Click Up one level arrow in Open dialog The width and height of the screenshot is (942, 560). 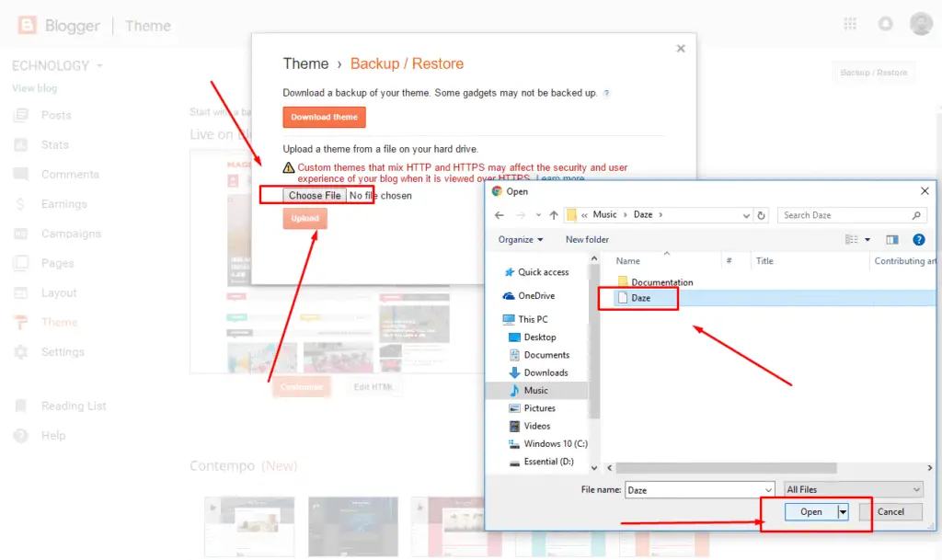pyautogui.click(x=554, y=215)
